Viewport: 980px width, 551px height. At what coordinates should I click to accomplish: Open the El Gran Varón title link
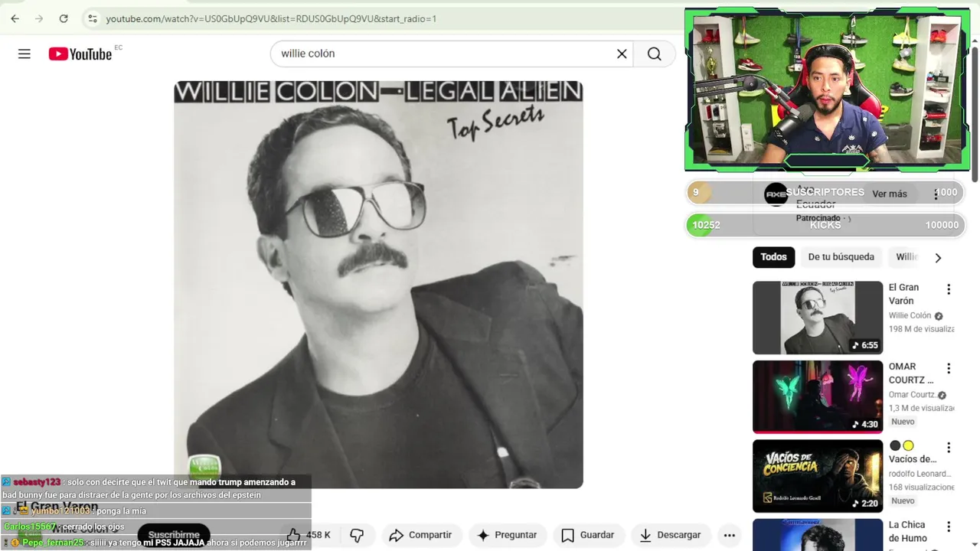click(903, 294)
